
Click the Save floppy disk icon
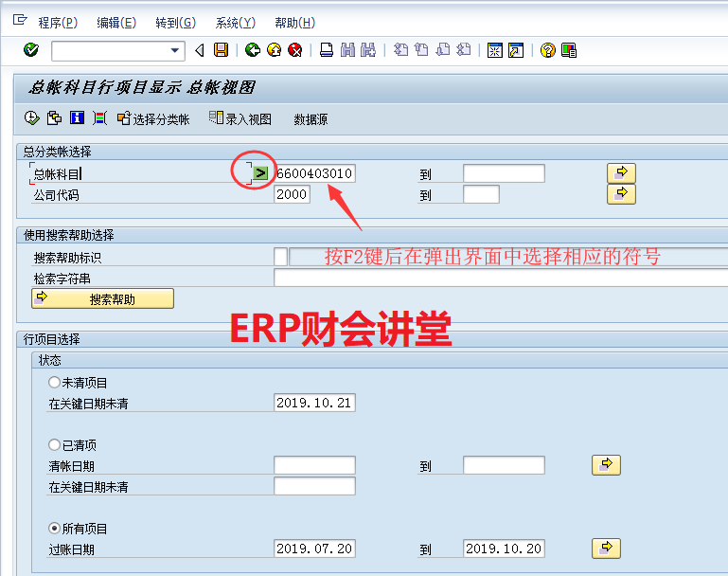point(221,49)
